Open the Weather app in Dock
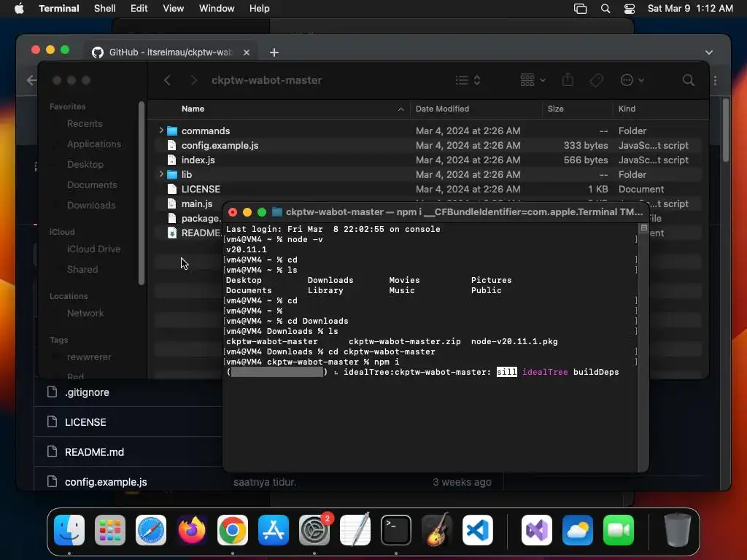The height and width of the screenshot is (560, 747). coord(578,530)
